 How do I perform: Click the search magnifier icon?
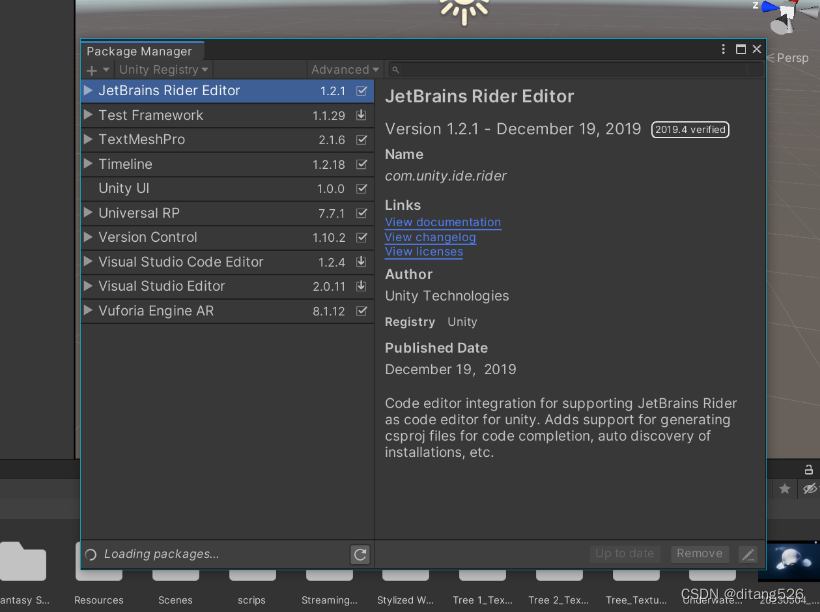pyautogui.click(x=395, y=70)
